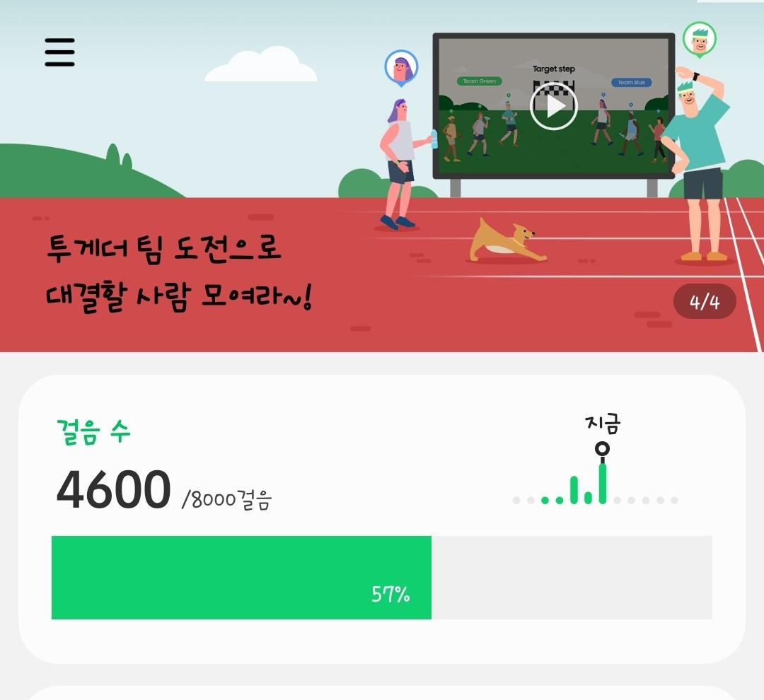Tap the unfilled gray part of progress bar
Screen dimensions: 764x700
572,578
